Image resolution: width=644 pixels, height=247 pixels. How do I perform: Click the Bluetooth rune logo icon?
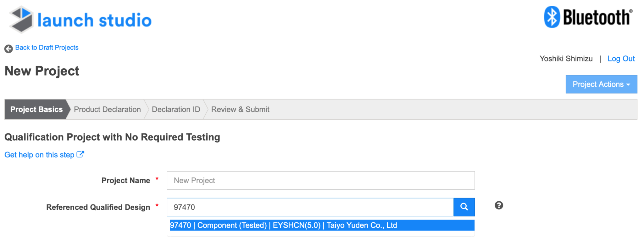(552, 17)
